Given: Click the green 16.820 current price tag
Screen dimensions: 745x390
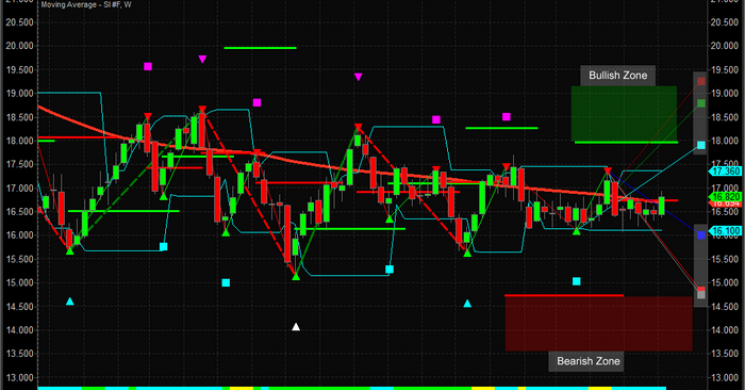Looking at the screenshot, I should [x=725, y=197].
